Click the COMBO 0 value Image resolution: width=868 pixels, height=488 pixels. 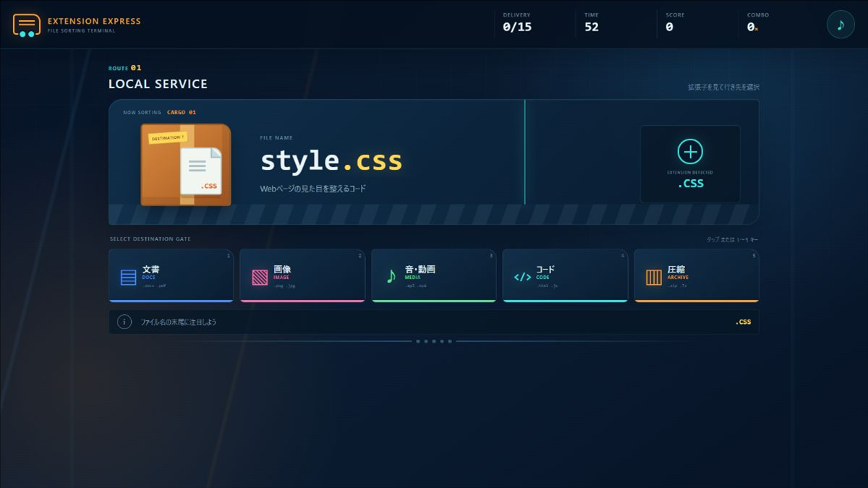coord(752,27)
